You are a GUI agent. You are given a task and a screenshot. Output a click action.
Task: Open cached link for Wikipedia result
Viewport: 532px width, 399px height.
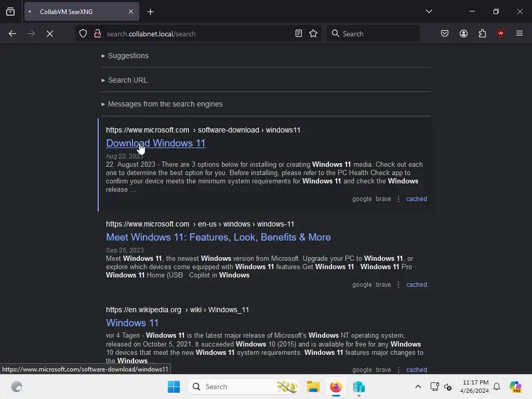click(x=417, y=370)
